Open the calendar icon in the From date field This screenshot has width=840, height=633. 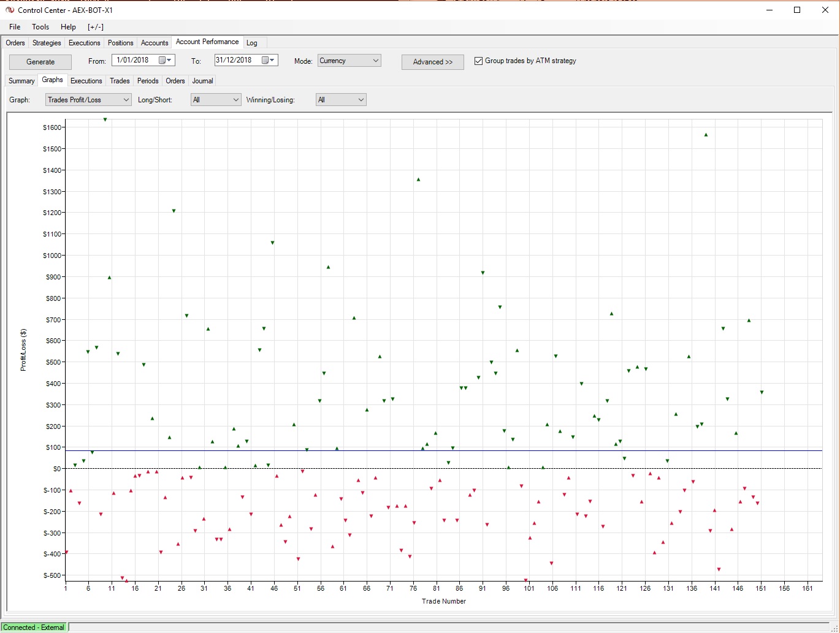coord(162,60)
